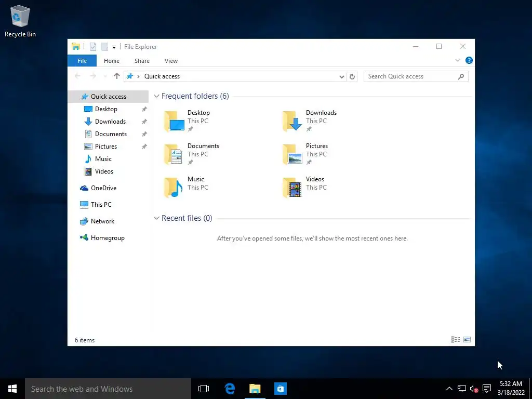Viewport: 532px width, 399px height.
Task: Select the Pictures frequent folder icon
Action: [292, 154]
